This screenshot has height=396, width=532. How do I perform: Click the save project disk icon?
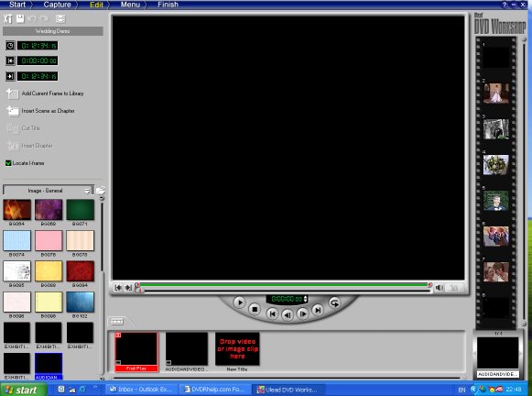pos(20,18)
